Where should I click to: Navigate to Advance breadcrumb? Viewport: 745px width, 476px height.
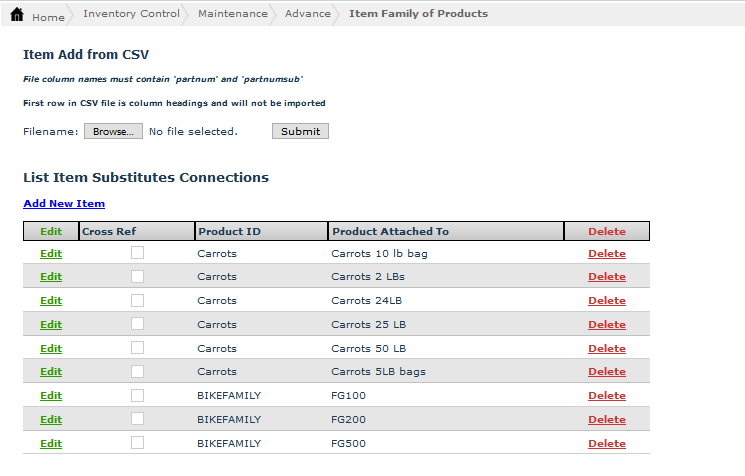(x=307, y=14)
